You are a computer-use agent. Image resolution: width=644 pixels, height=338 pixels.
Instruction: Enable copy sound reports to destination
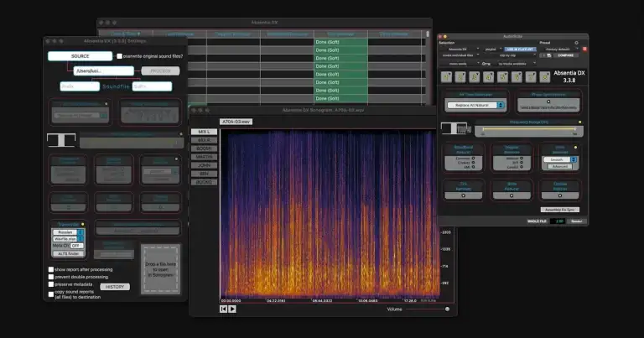tap(51, 294)
